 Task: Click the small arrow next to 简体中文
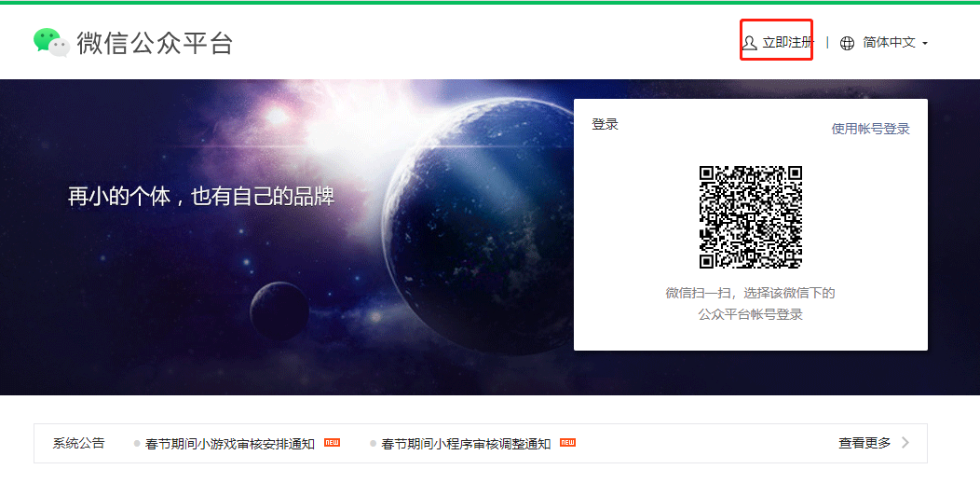tap(924, 44)
